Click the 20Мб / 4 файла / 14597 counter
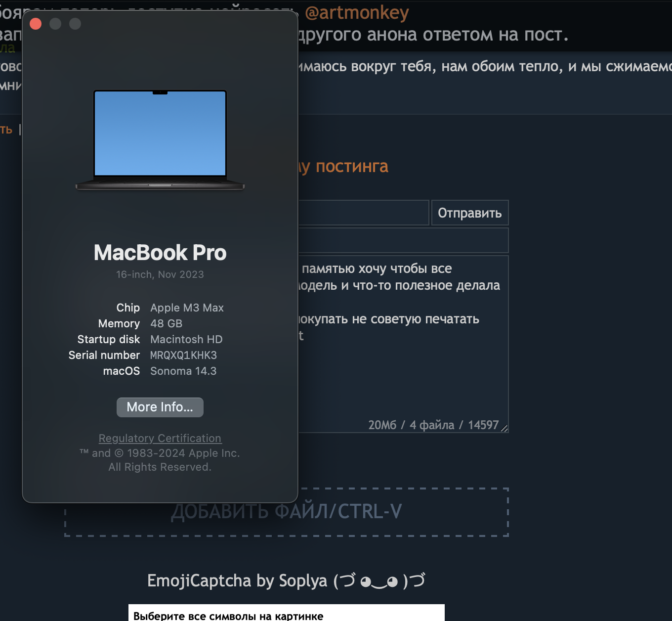The width and height of the screenshot is (672, 621). (x=433, y=425)
